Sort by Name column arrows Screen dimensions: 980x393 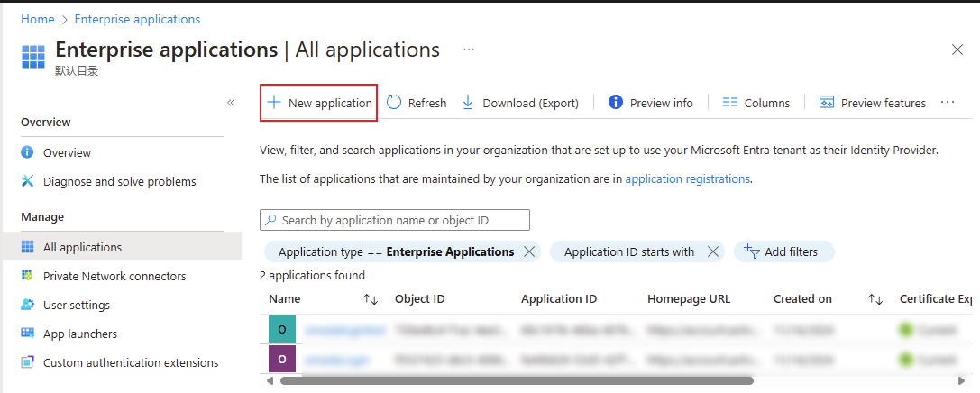[x=371, y=299]
